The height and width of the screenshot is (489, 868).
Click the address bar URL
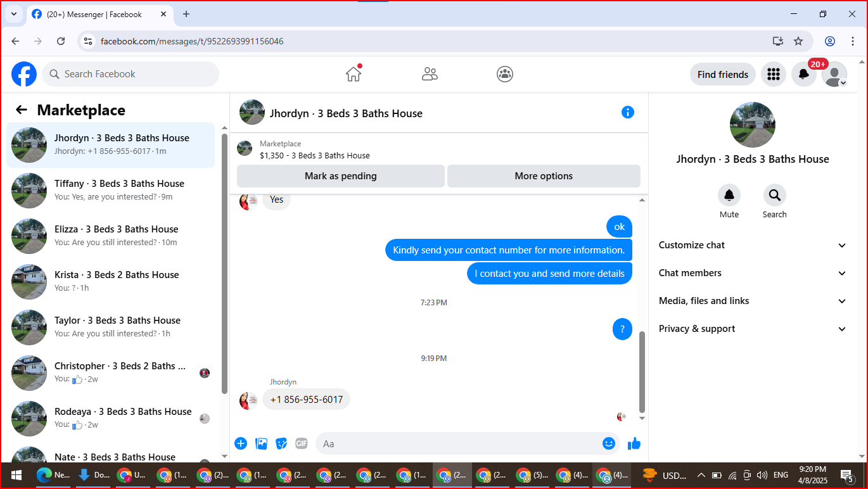192,41
